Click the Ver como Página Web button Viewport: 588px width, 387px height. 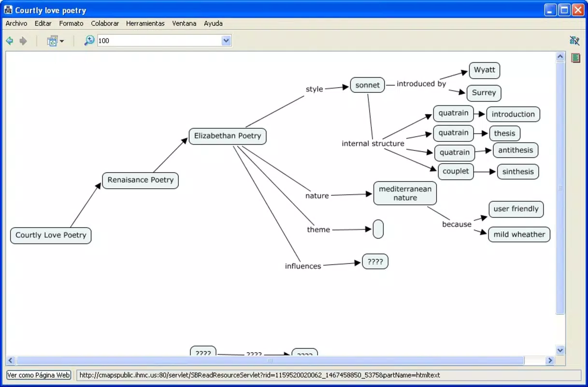coord(39,375)
